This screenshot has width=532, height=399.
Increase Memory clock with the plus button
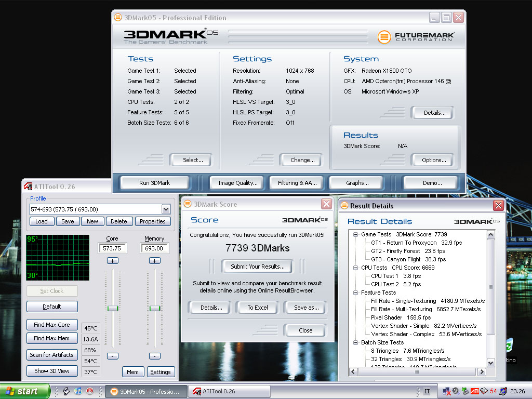tap(155, 261)
